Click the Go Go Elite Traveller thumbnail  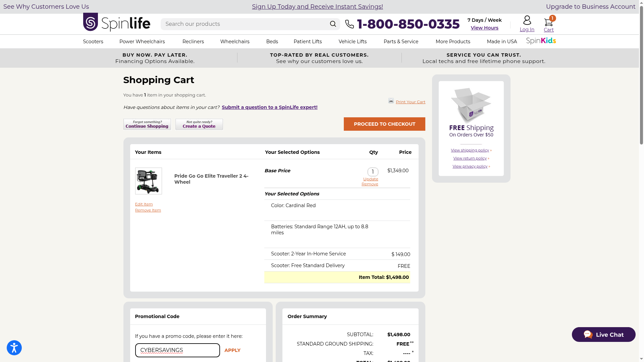[x=148, y=181]
